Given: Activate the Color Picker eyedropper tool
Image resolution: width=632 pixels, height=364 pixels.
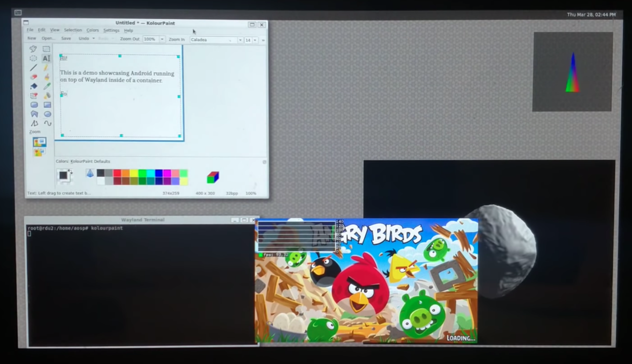Looking at the screenshot, I should click(x=47, y=86).
